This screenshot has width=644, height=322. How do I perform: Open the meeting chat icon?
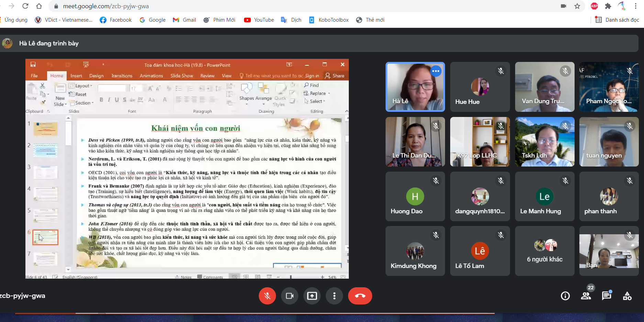tap(607, 296)
